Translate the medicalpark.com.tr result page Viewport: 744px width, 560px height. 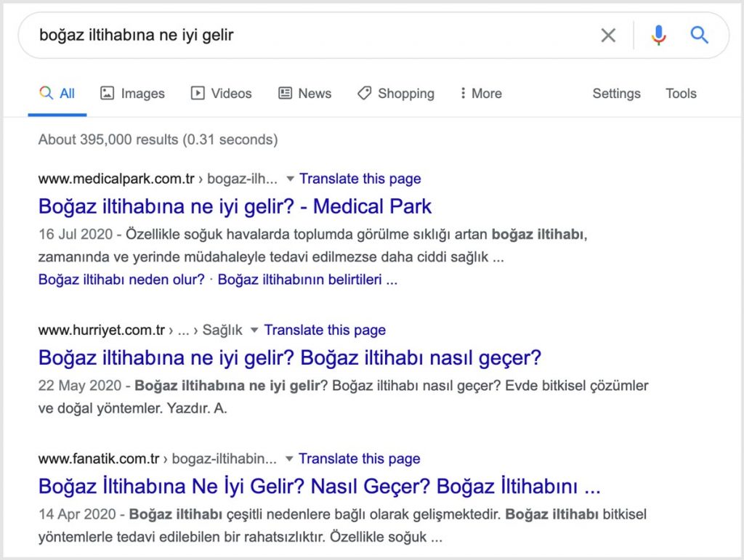[360, 179]
